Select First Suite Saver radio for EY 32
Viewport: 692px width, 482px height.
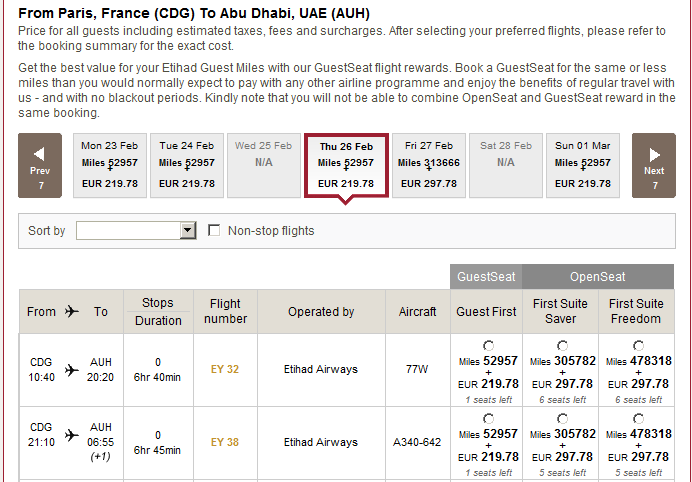[562, 345]
